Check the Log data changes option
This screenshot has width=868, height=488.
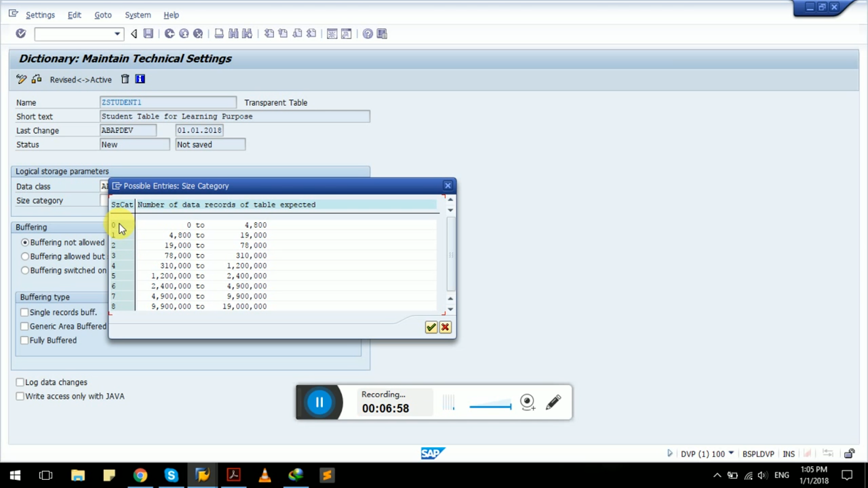(20, 382)
